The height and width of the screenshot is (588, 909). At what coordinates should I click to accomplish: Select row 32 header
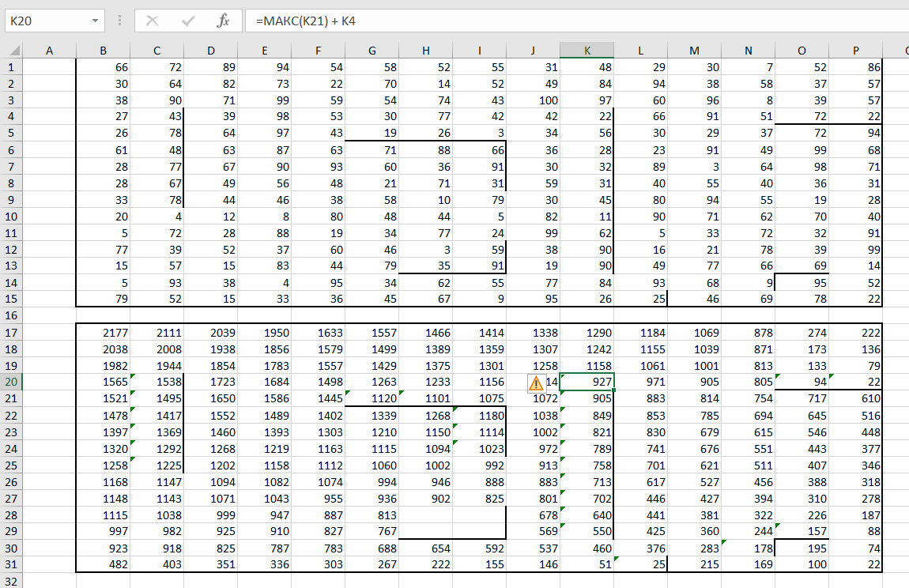point(11,581)
